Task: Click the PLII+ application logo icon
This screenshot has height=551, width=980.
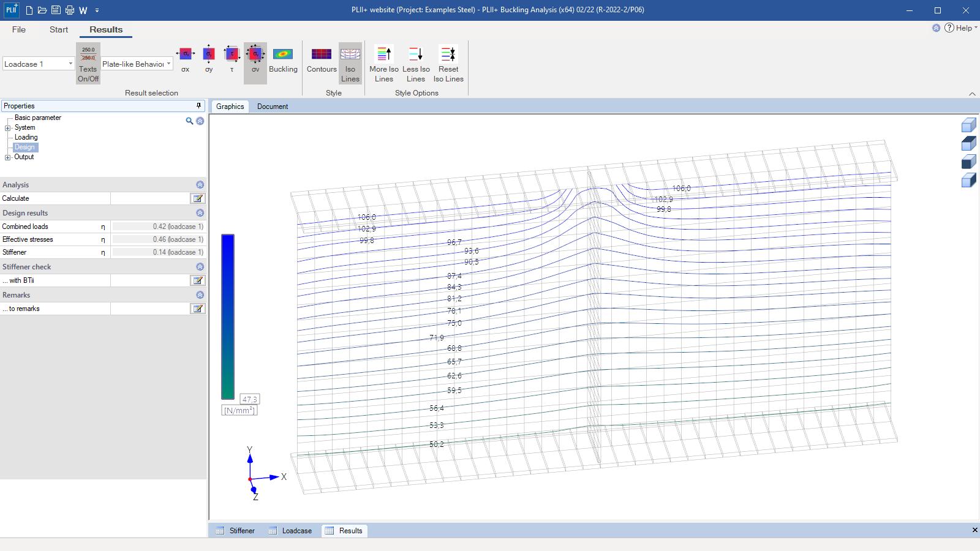Action: 11,10
